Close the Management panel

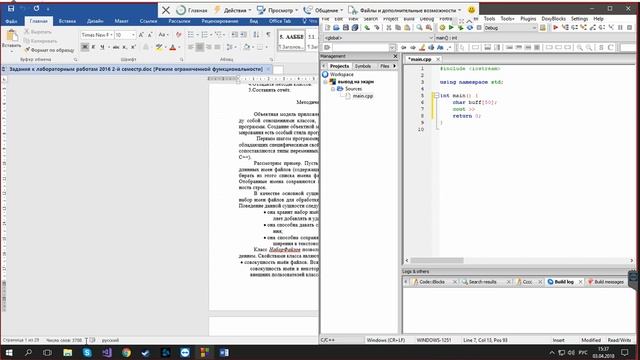(x=395, y=56)
